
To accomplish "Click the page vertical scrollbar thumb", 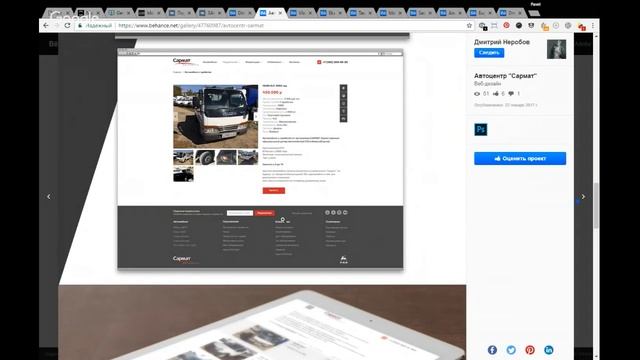I will tap(596, 205).
